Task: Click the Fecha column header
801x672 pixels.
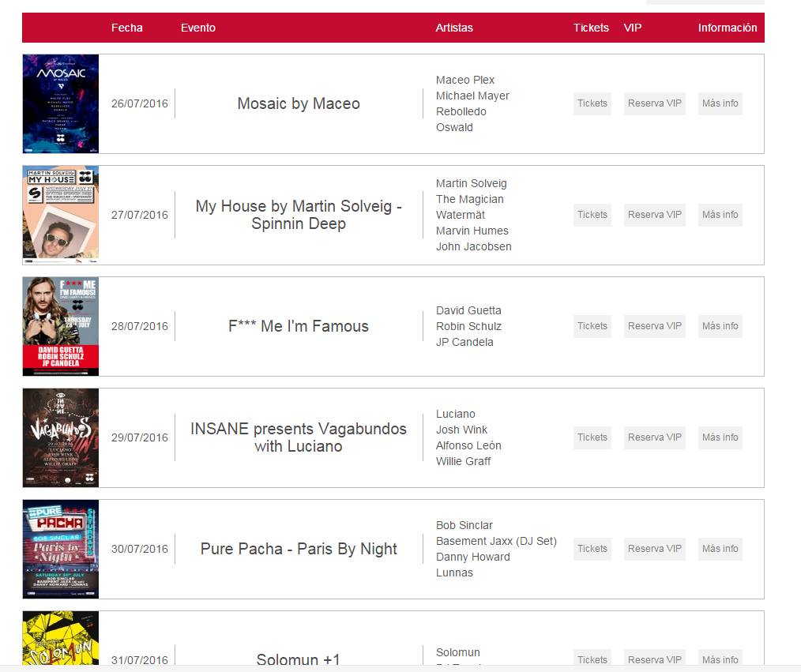Action: pyautogui.click(x=126, y=28)
